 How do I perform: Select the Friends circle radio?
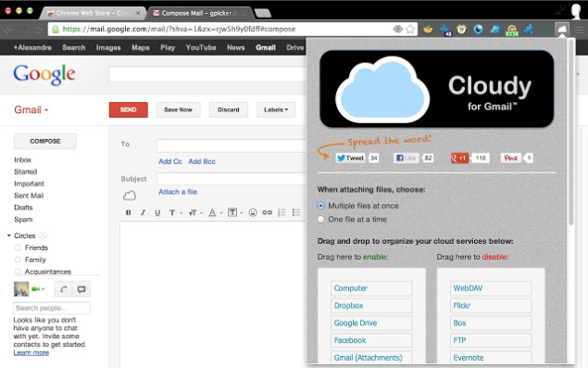[18, 247]
